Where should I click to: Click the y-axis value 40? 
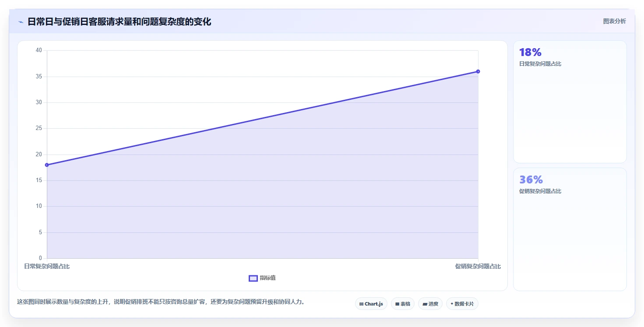click(39, 50)
